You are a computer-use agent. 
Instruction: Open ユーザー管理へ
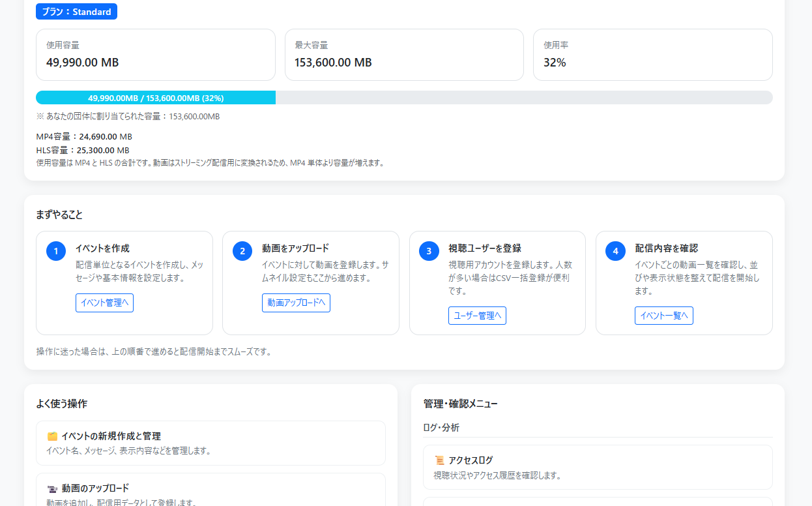point(477,315)
